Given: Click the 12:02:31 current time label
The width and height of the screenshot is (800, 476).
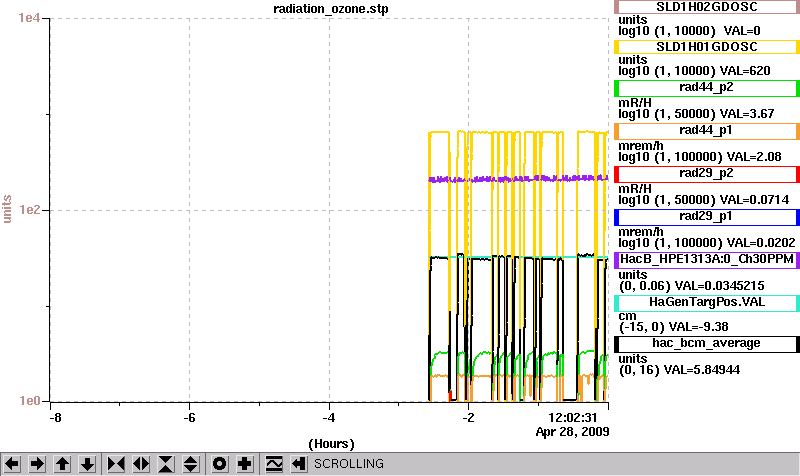Looking at the screenshot, I should click(572, 418).
